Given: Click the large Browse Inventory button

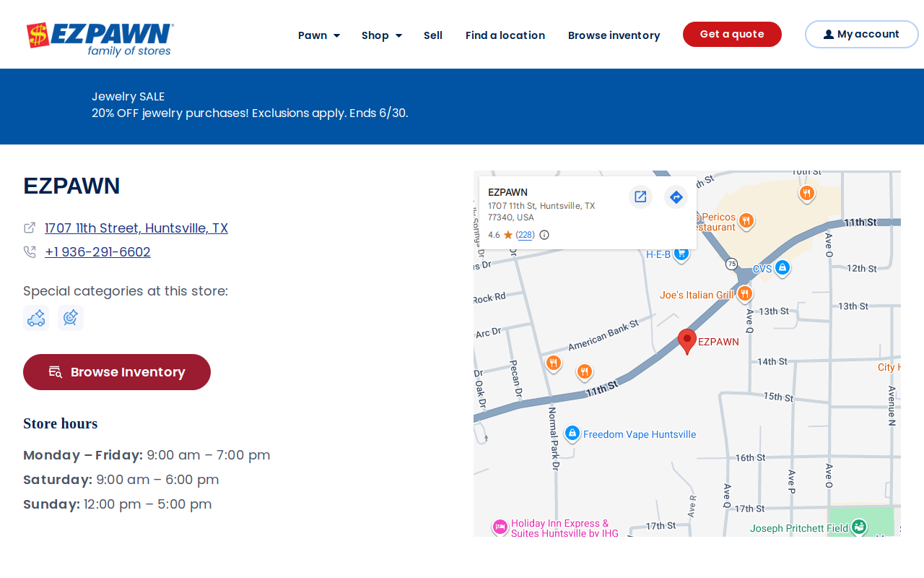Looking at the screenshot, I should 117,372.
